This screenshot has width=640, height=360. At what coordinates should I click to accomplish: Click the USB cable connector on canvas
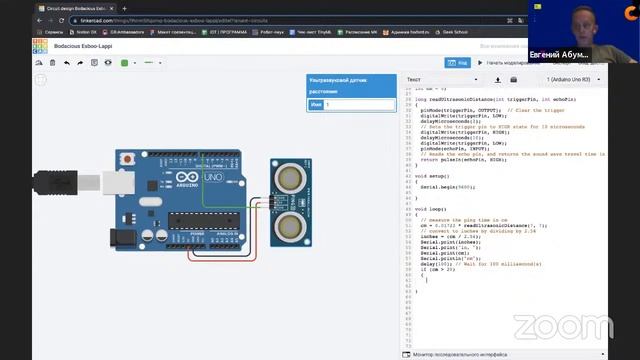pos(56,183)
